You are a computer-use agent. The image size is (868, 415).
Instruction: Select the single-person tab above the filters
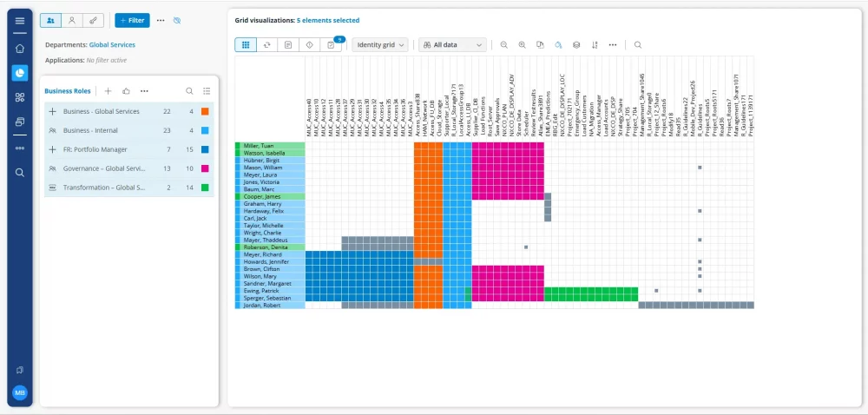pos(71,19)
